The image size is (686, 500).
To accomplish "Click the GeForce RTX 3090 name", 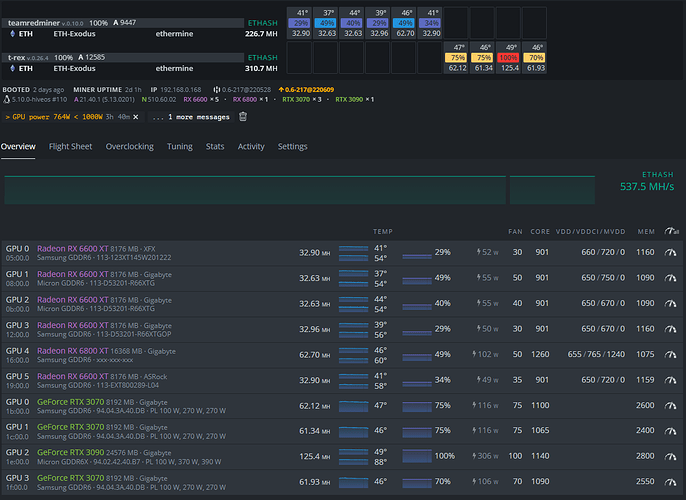I will 70,452.
